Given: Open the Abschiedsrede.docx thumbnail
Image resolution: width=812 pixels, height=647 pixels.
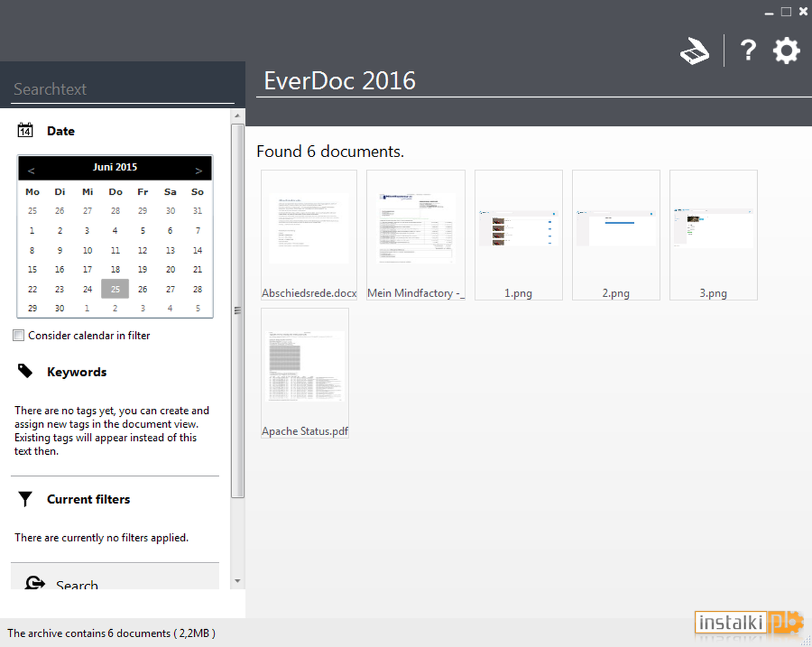Looking at the screenshot, I should pyautogui.click(x=309, y=235).
